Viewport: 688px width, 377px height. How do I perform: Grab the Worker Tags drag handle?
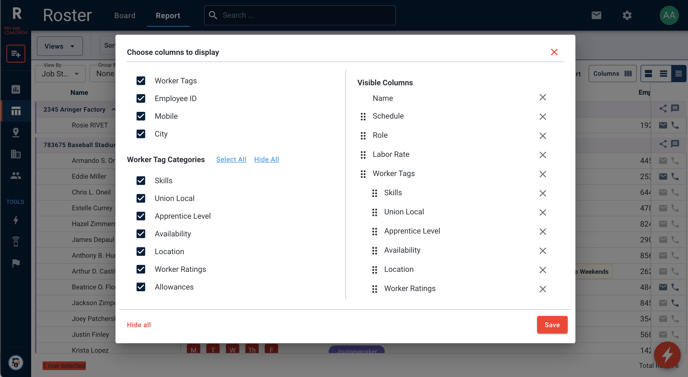point(363,174)
